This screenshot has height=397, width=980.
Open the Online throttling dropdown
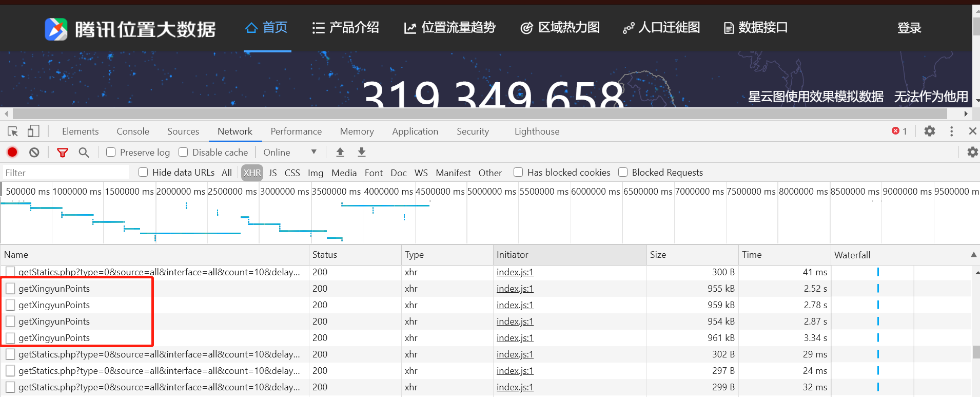(x=290, y=152)
